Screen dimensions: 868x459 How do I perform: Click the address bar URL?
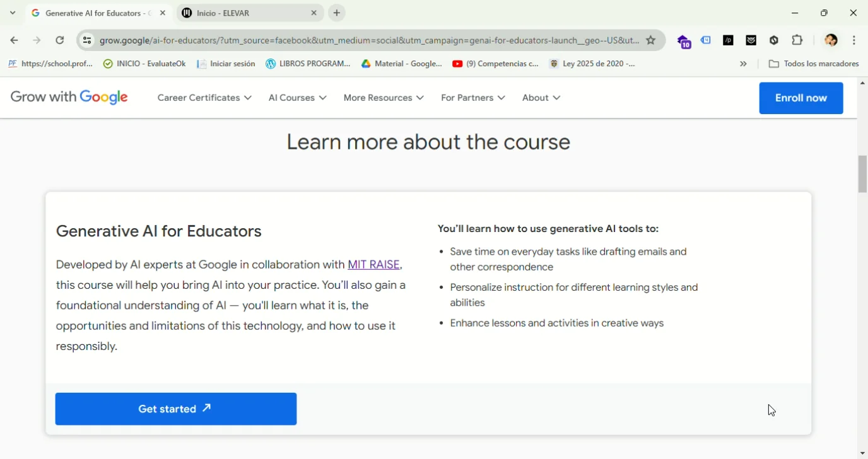click(369, 40)
